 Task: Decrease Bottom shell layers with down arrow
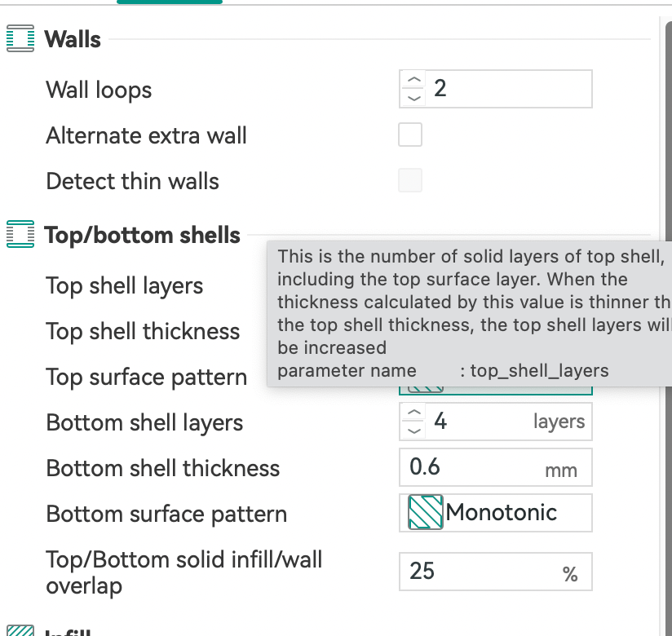click(x=414, y=431)
